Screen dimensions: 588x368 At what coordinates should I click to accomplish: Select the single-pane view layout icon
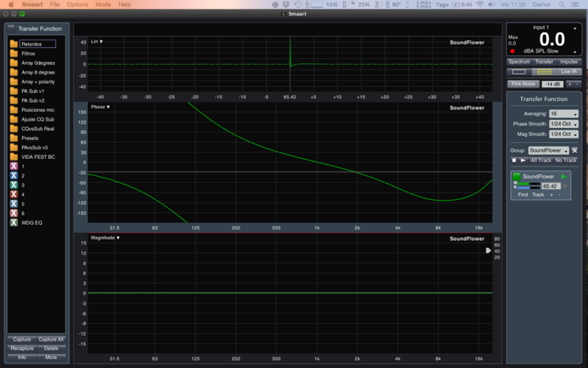click(x=519, y=72)
